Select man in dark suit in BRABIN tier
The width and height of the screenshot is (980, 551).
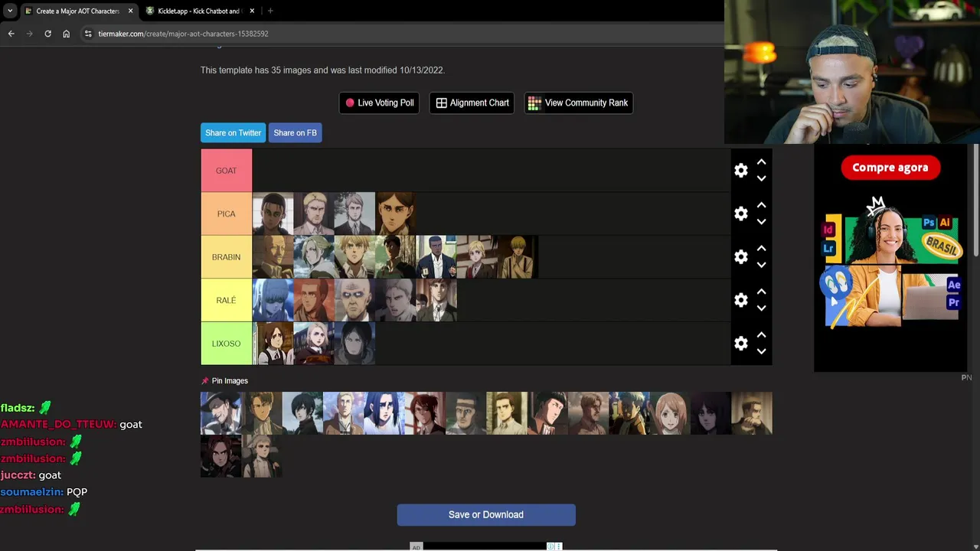pyautogui.click(x=436, y=257)
